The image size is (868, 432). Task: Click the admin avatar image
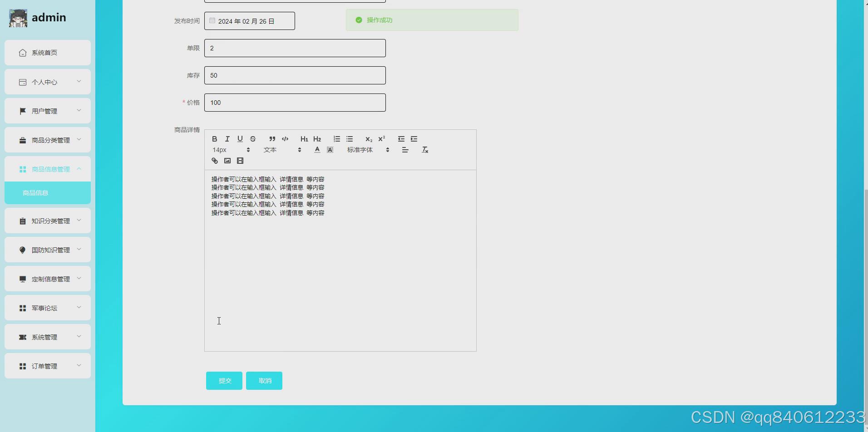(x=18, y=18)
